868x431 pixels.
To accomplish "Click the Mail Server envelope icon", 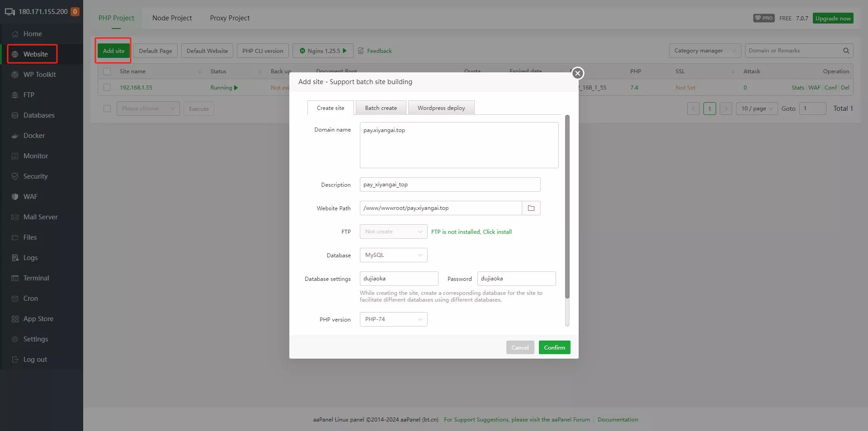I will tap(15, 217).
